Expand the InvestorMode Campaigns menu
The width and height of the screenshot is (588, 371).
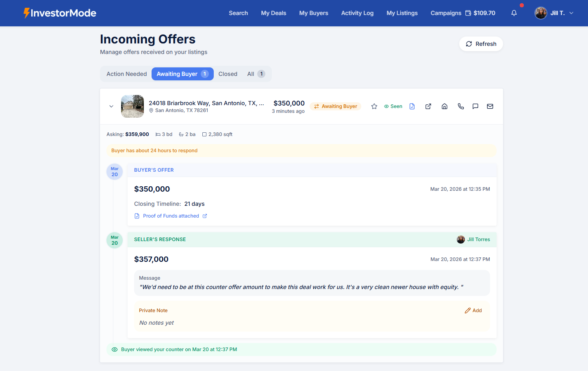tap(446, 13)
